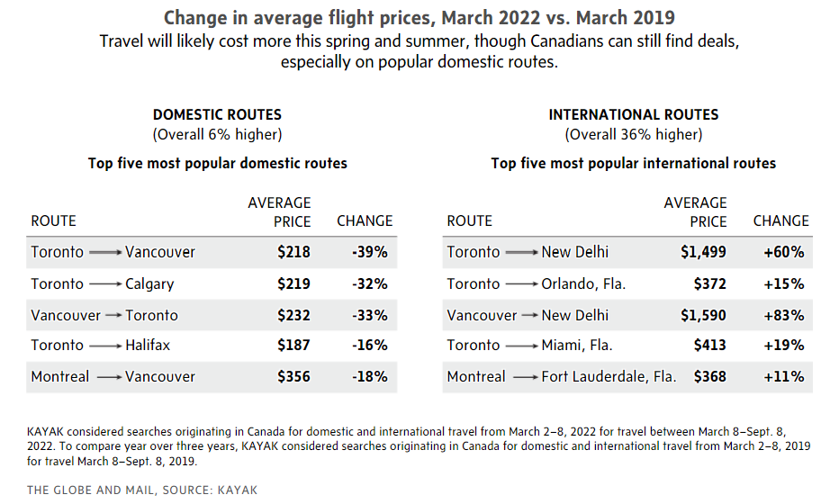Image resolution: width=839 pixels, height=504 pixels.
Task: Click the chart title about flight prices
Action: (x=419, y=18)
